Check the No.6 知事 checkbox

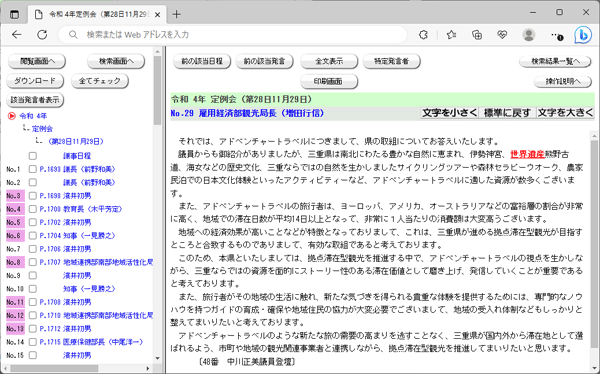click(x=33, y=235)
